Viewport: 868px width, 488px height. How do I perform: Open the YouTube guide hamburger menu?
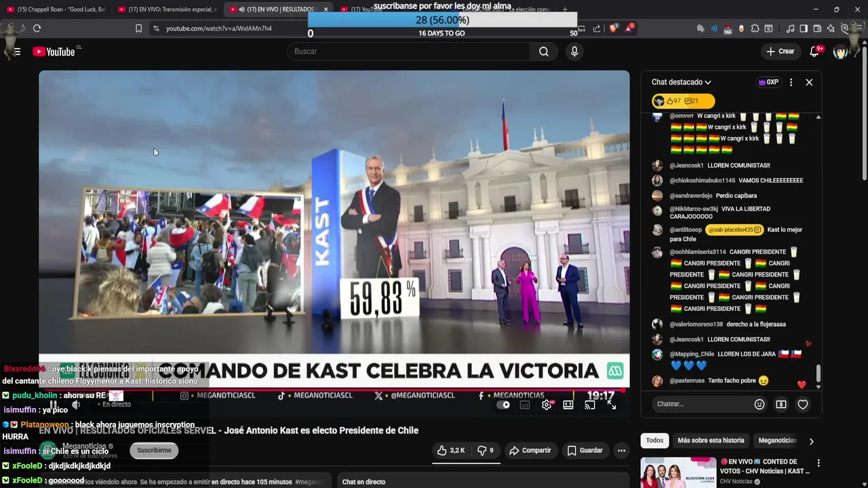(x=17, y=52)
